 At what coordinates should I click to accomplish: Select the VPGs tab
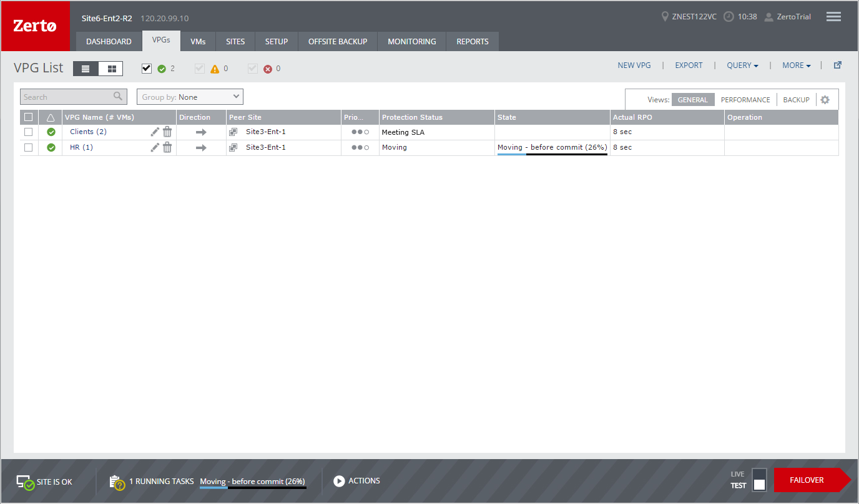tap(161, 41)
